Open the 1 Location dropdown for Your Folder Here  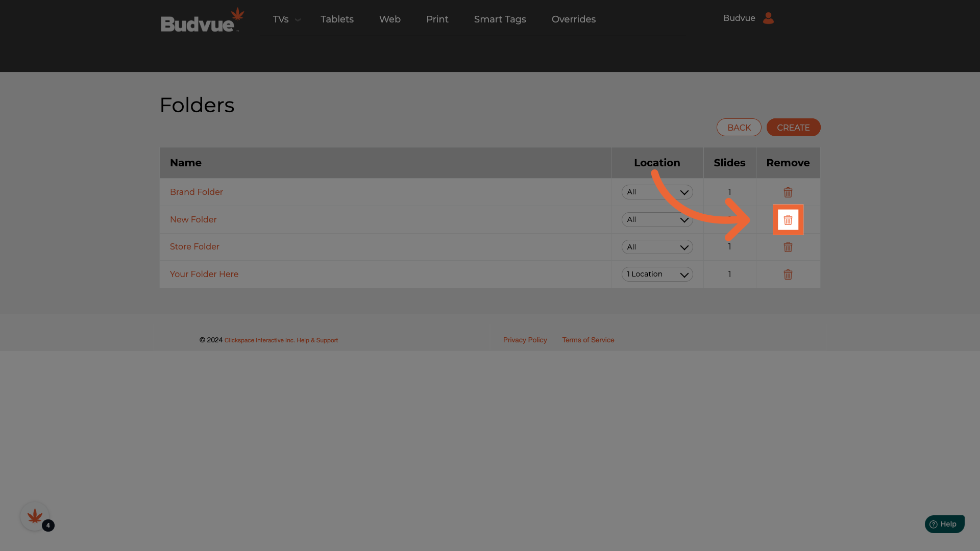click(x=657, y=274)
